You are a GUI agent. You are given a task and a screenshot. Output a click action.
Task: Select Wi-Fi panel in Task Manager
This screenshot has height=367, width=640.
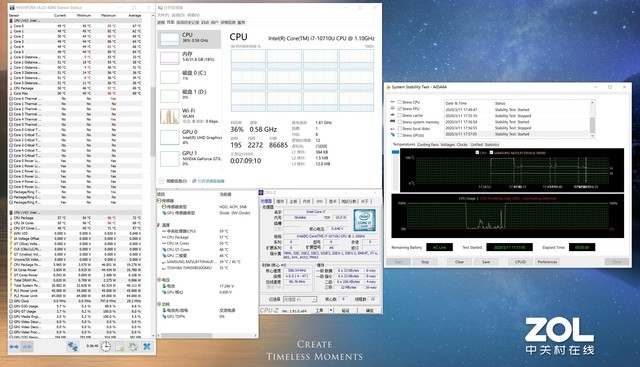pos(189,116)
